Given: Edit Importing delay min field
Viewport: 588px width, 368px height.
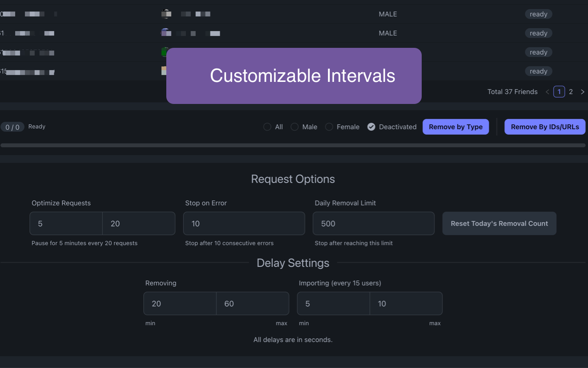Looking at the screenshot, I should coord(334,304).
